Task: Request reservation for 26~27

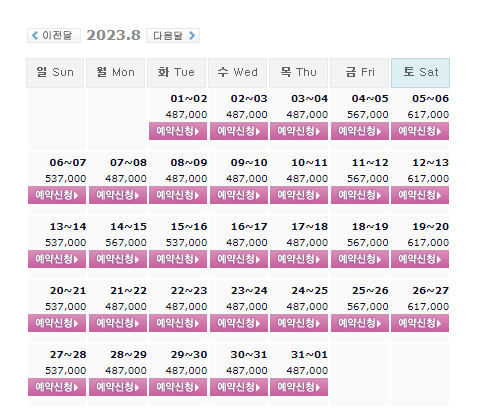Action: click(420, 323)
